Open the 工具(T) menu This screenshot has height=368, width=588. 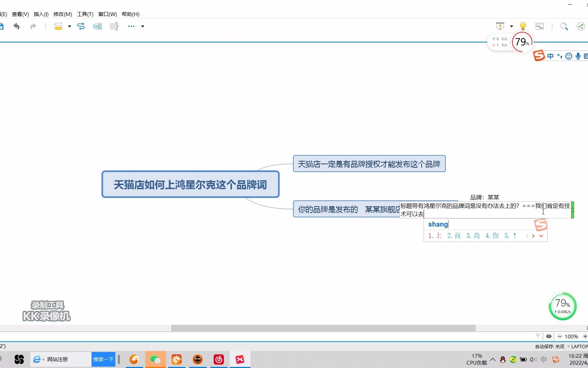pyautogui.click(x=85, y=14)
